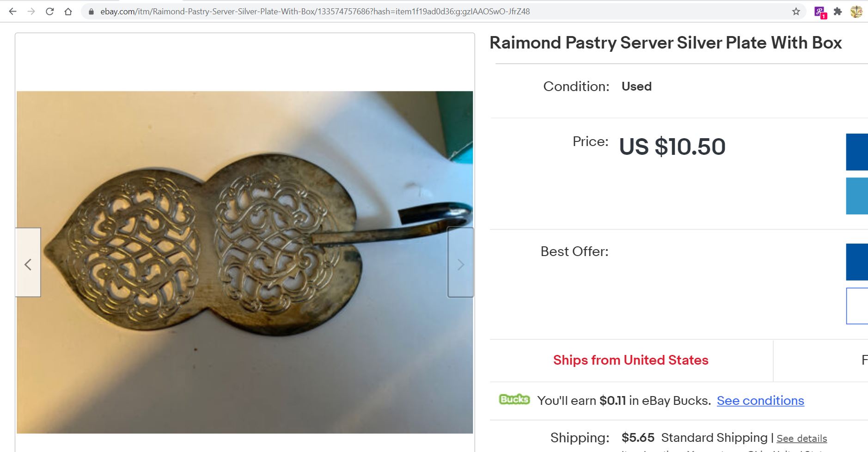
Task: Show the next product image
Action: [460, 264]
